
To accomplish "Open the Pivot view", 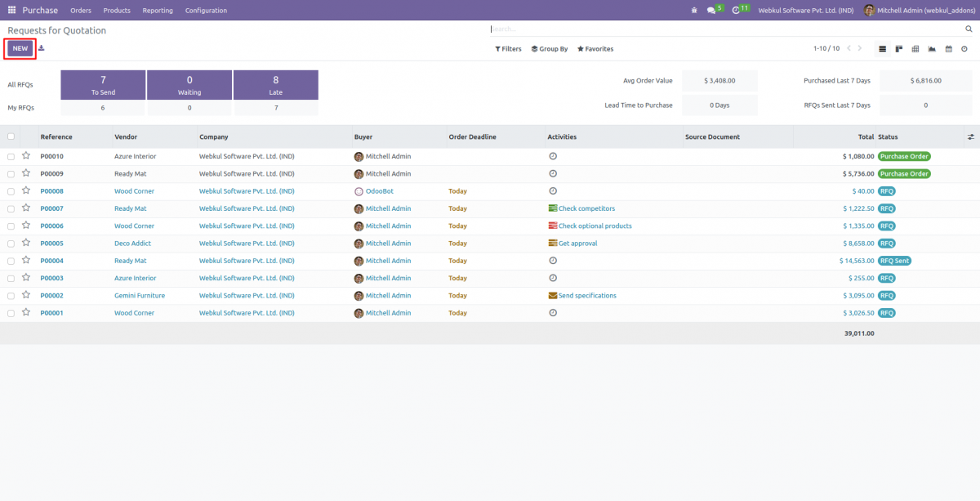I will (x=915, y=48).
